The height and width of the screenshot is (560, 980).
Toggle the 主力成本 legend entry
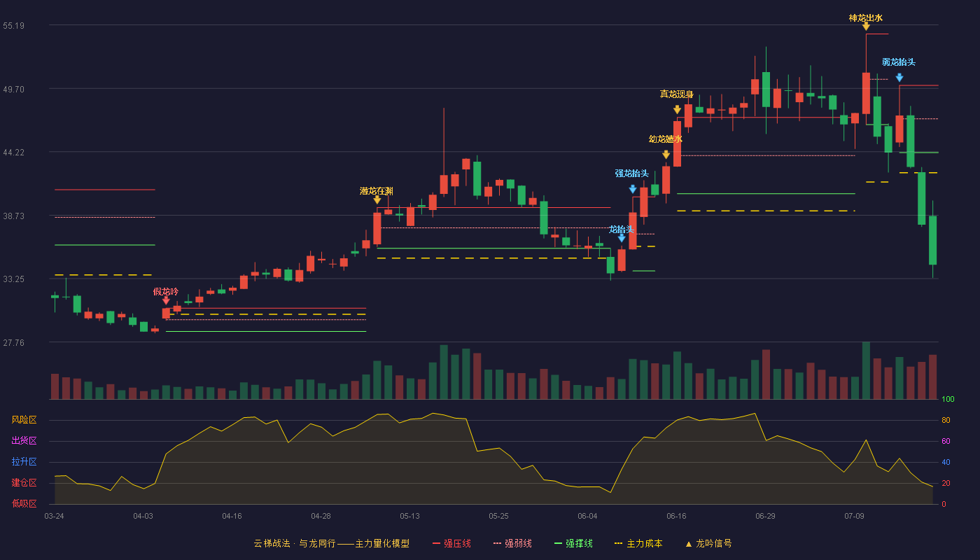(638, 543)
